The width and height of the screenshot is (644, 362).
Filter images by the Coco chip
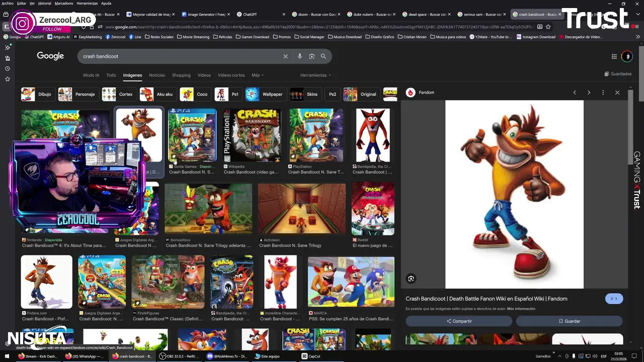point(195,94)
